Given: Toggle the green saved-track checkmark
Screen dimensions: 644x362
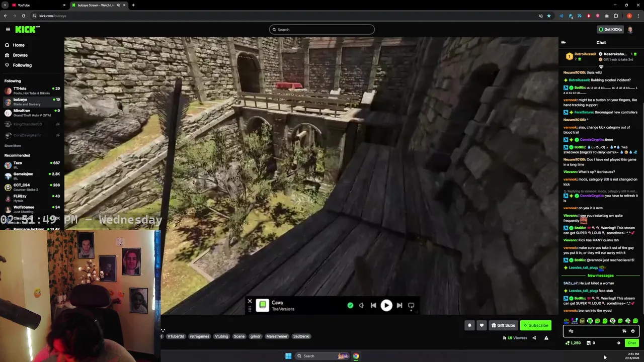Looking at the screenshot, I should click(x=350, y=306).
